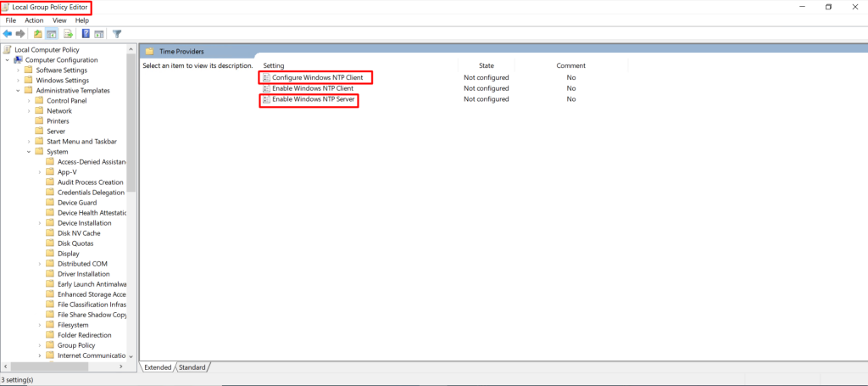868x386 pixels.
Task: Expand the Filesystem node
Action: click(x=40, y=325)
